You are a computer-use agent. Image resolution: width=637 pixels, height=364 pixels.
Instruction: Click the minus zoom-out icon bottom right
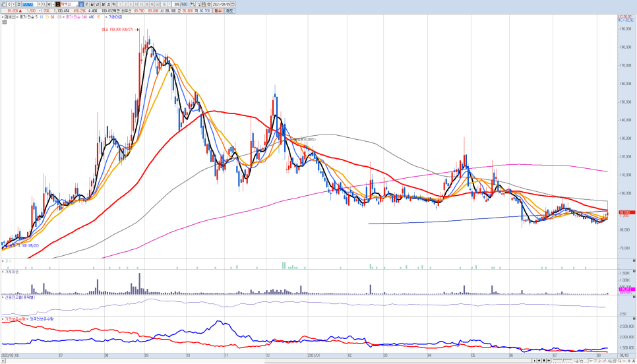(x=624, y=361)
